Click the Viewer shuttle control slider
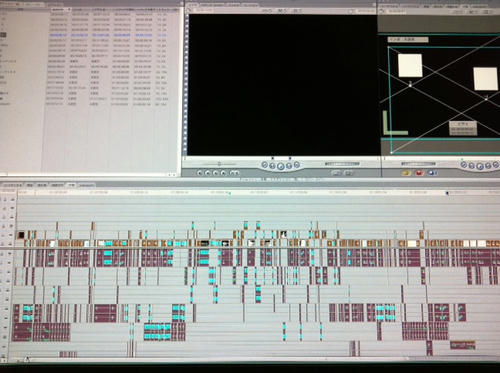This screenshot has height=373, width=500. (x=219, y=164)
